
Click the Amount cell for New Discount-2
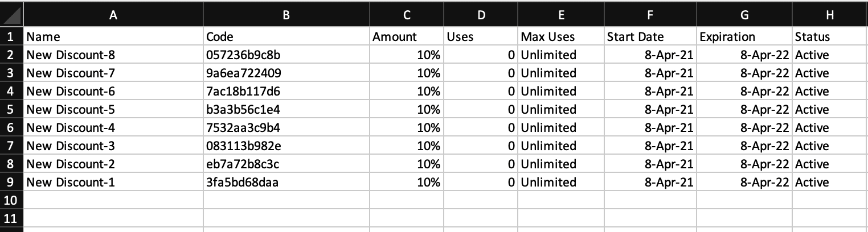[407, 164]
